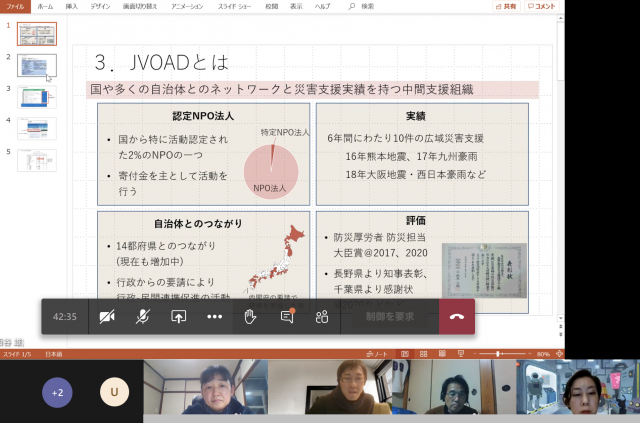This screenshot has width=640, height=423.
Task: Select slide 1 thumbnail
Action: pos(37,34)
